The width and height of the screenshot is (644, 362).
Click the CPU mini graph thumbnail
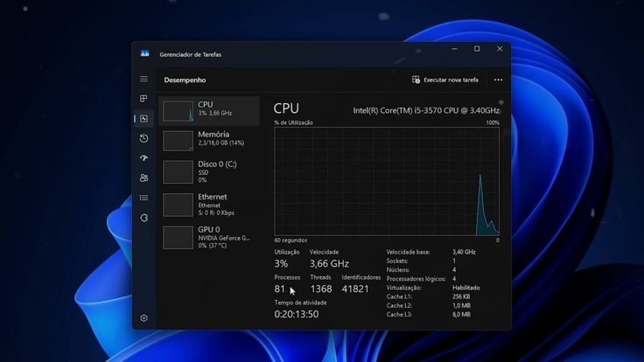coord(178,111)
